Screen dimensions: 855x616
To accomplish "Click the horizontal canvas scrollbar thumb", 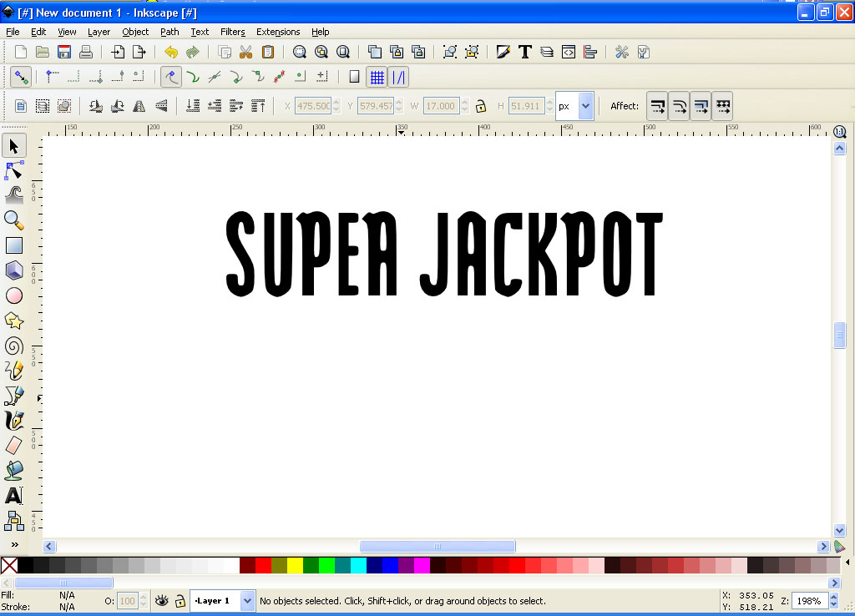I will [437, 546].
